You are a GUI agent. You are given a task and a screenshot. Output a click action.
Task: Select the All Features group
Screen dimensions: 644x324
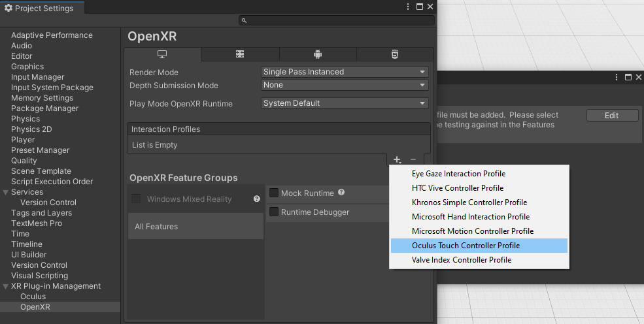[x=195, y=226]
